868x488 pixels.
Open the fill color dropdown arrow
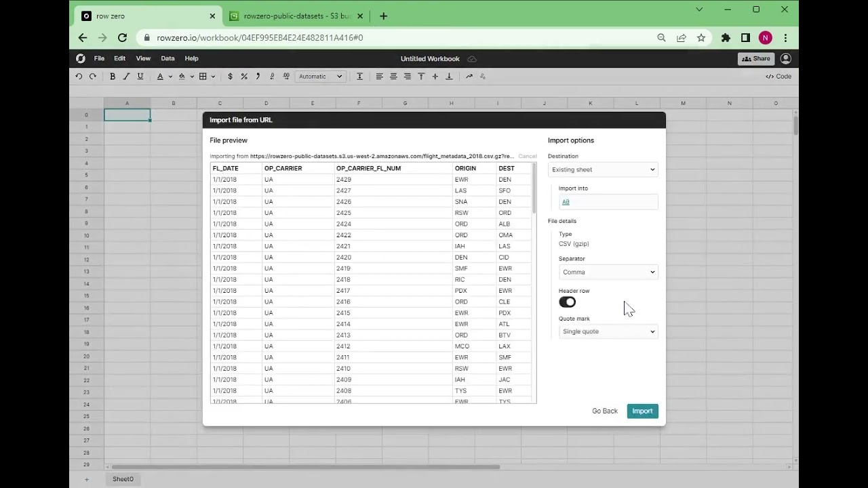[x=192, y=77]
